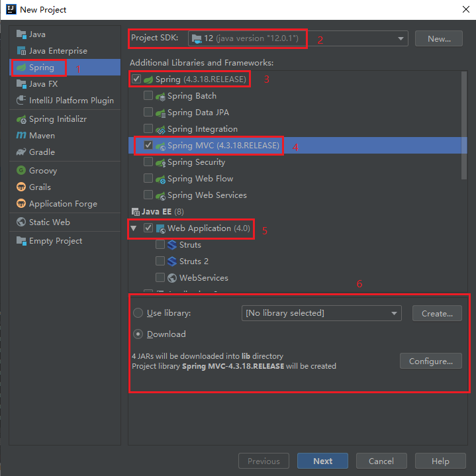Image resolution: width=476 pixels, height=476 pixels.
Task: Enable the Spring Integration checkbox
Action: (x=148, y=128)
